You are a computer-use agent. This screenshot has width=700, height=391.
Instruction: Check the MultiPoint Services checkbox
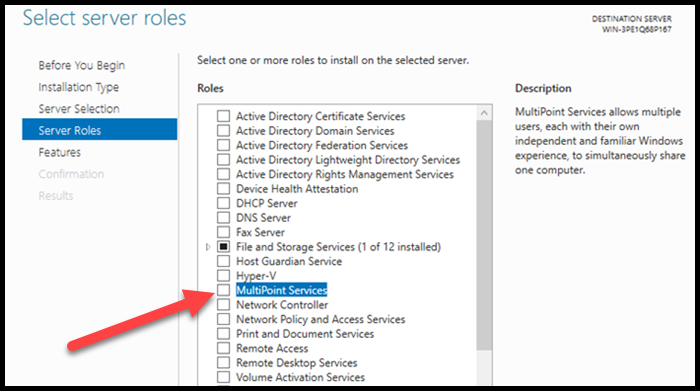click(223, 290)
